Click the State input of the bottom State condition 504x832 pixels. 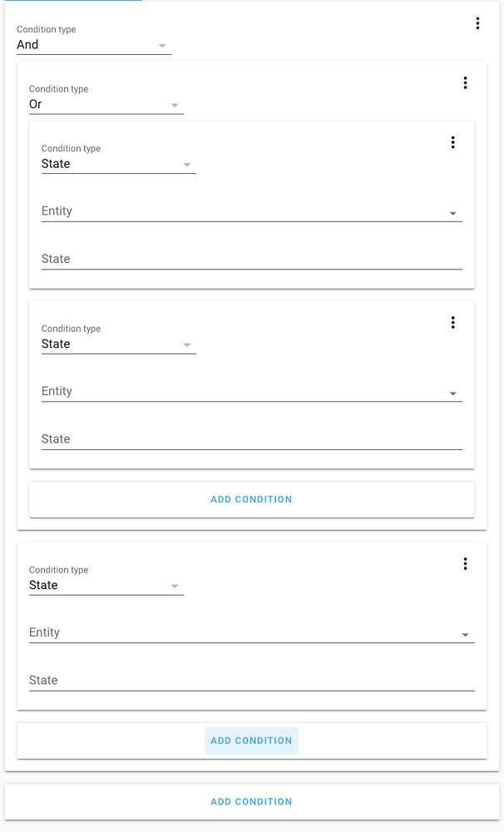[250, 681]
